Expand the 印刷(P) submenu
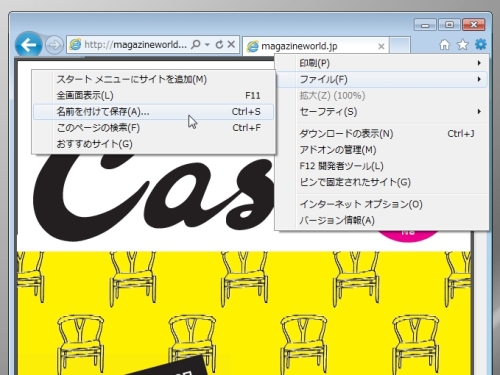 (382, 63)
